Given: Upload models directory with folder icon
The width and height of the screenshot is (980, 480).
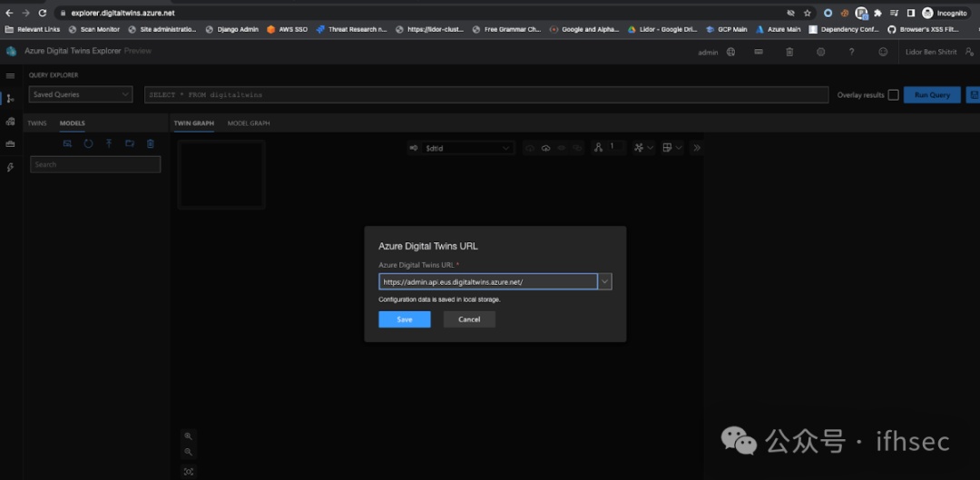Looking at the screenshot, I should (x=130, y=143).
